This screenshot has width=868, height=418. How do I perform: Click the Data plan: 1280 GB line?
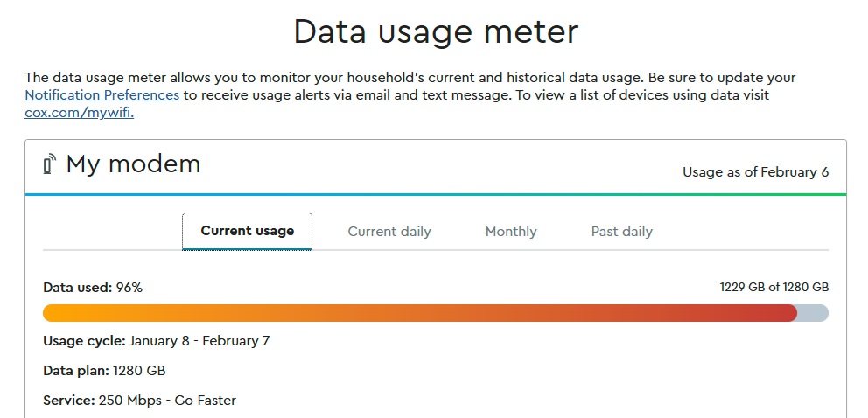click(104, 371)
